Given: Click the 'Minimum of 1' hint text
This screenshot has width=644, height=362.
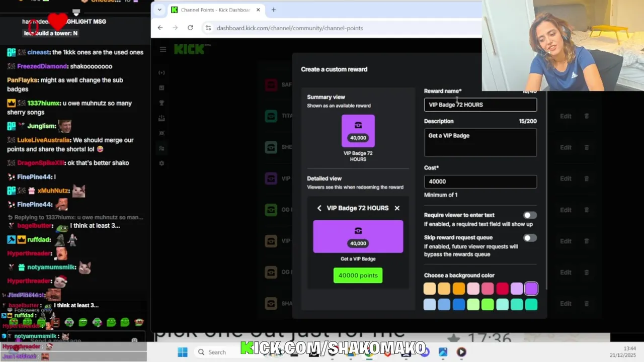Looking at the screenshot, I should click(441, 195).
